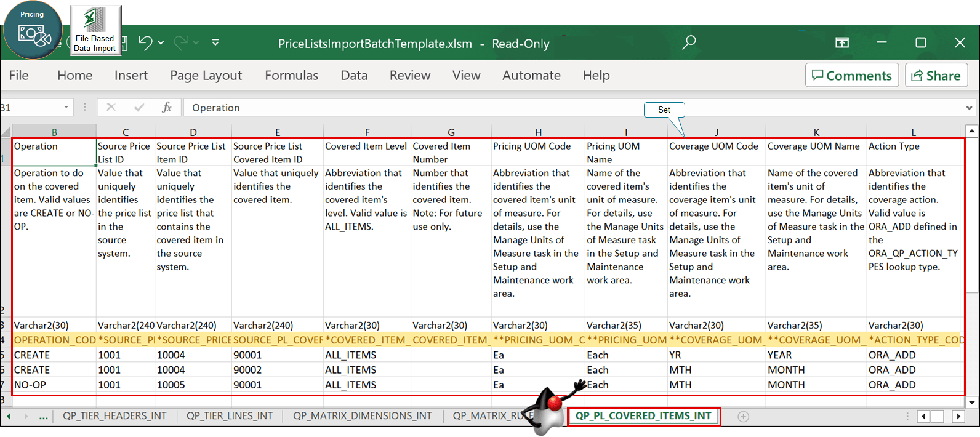Go to the Data ribbon tab

(x=354, y=75)
